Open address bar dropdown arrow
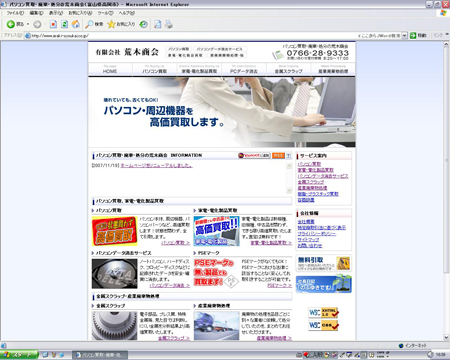Screen dimensions: 450x360 pyautogui.click(x=404, y=35)
